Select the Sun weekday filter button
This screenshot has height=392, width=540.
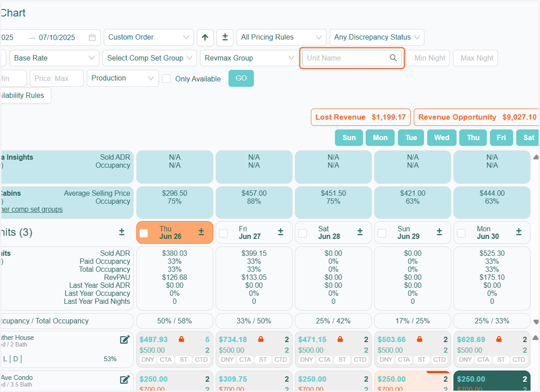[x=349, y=138]
